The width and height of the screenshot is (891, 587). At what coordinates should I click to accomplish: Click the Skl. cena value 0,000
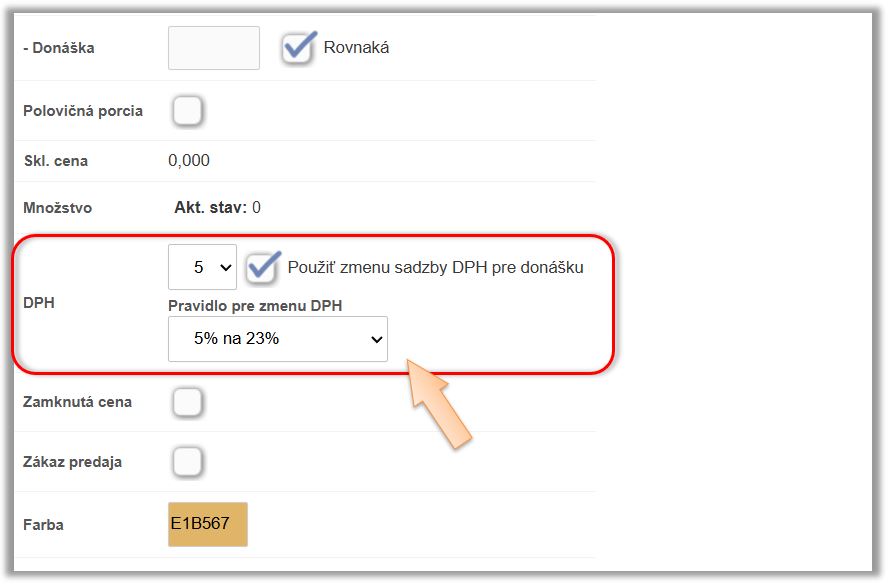point(189,161)
